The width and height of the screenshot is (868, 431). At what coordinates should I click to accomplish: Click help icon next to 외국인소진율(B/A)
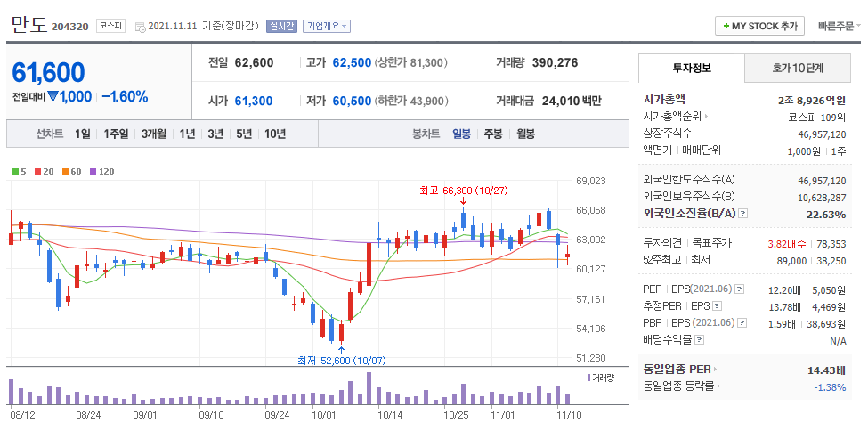tap(743, 214)
